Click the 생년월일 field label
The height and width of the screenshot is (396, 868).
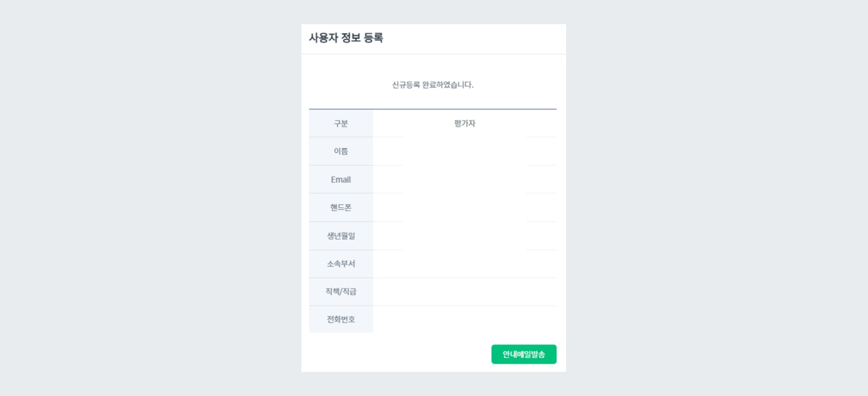tap(340, 235)
